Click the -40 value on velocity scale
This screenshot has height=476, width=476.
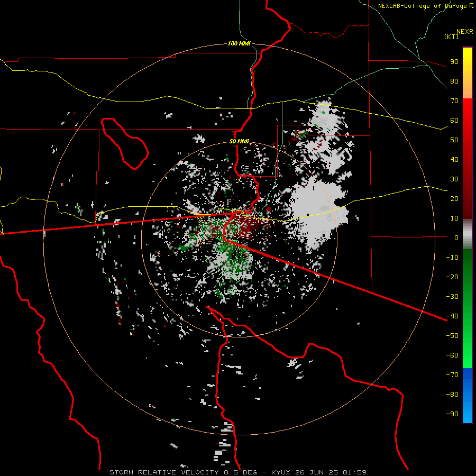452,316
